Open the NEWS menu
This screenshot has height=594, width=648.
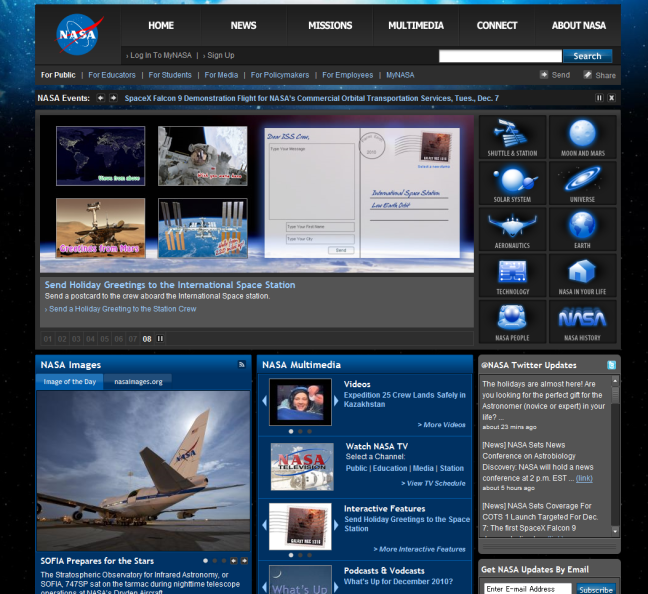pyautogui.click(x=243, y=26)
